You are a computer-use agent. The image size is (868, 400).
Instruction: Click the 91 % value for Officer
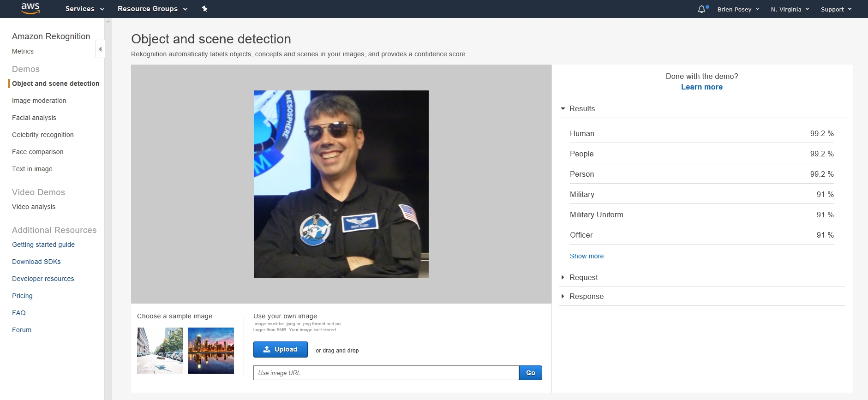[x=825, y=235]
